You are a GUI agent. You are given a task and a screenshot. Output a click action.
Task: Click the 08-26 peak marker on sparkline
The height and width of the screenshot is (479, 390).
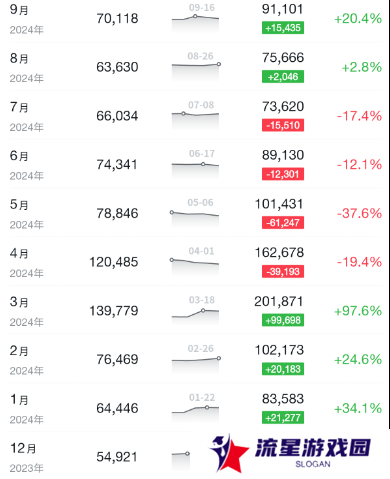tap(219, 64)
